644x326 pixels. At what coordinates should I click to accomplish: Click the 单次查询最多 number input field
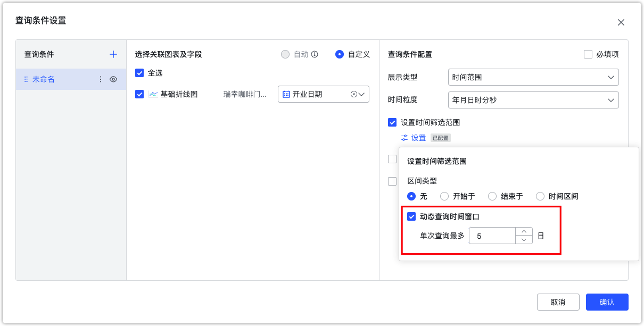[x=492, y=236]
